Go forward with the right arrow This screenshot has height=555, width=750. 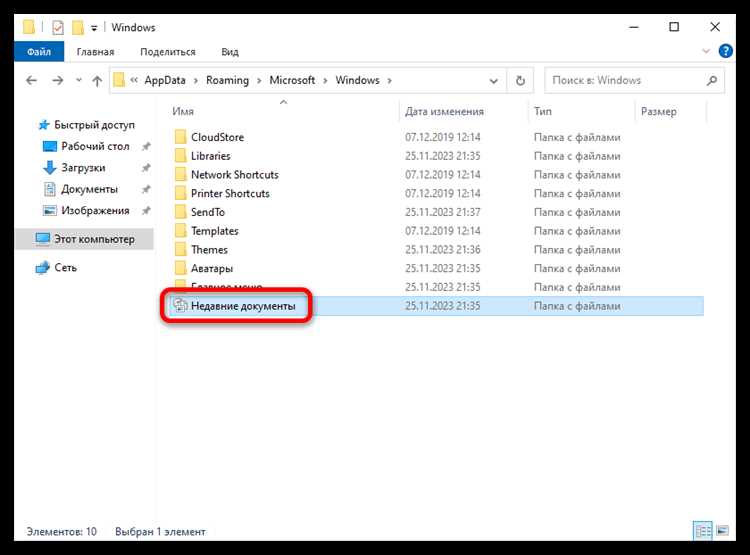tap(57, 80)
